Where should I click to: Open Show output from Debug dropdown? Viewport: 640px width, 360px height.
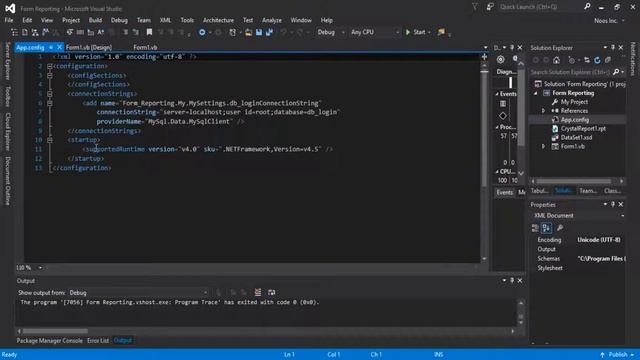[138, 293]
